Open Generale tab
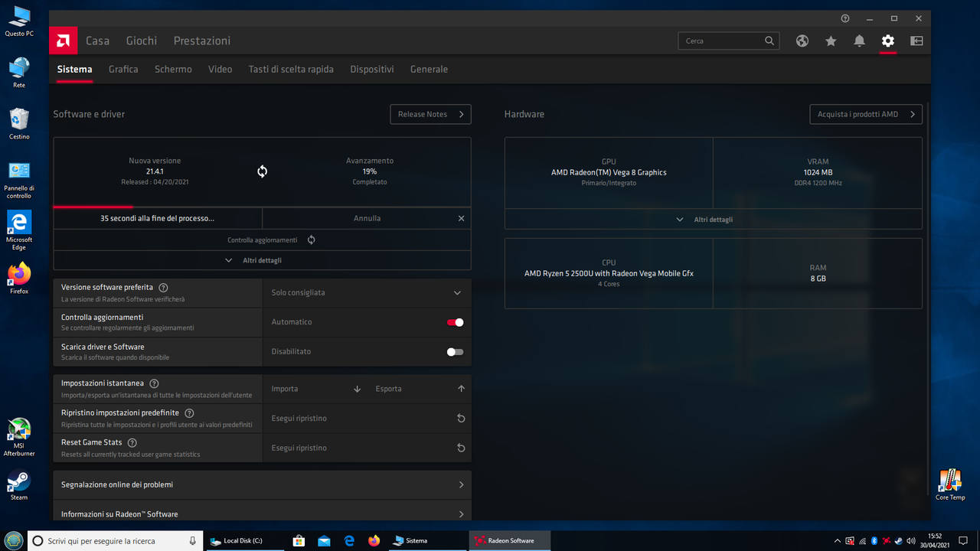 429,69
